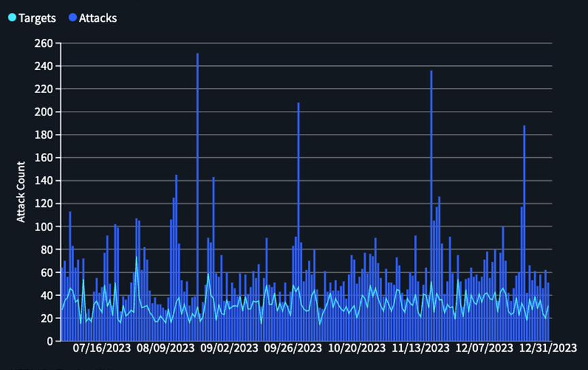Click the 07/16/2023 date label
This screenshot has height=370, width=588.
click(102, 350)
